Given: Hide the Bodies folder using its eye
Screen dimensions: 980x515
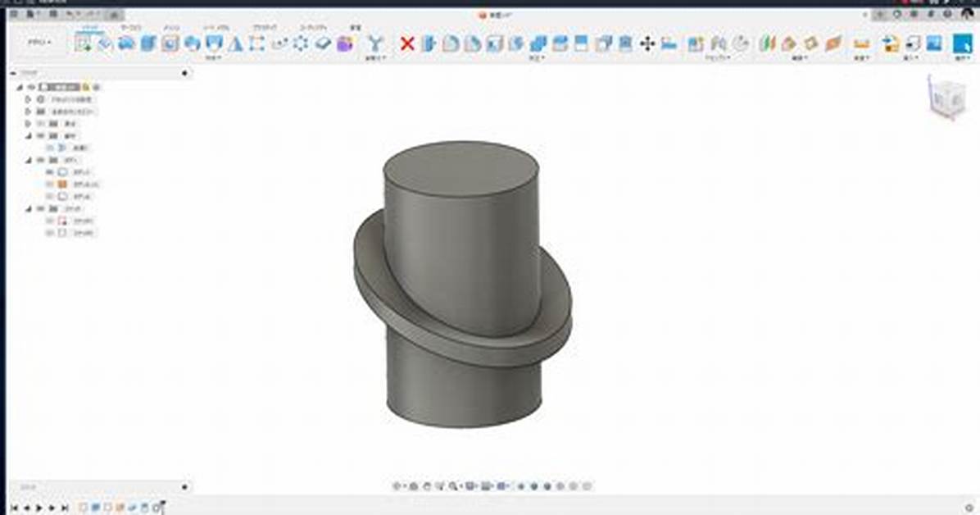Looking at the screenshot, I should (41, 160).
